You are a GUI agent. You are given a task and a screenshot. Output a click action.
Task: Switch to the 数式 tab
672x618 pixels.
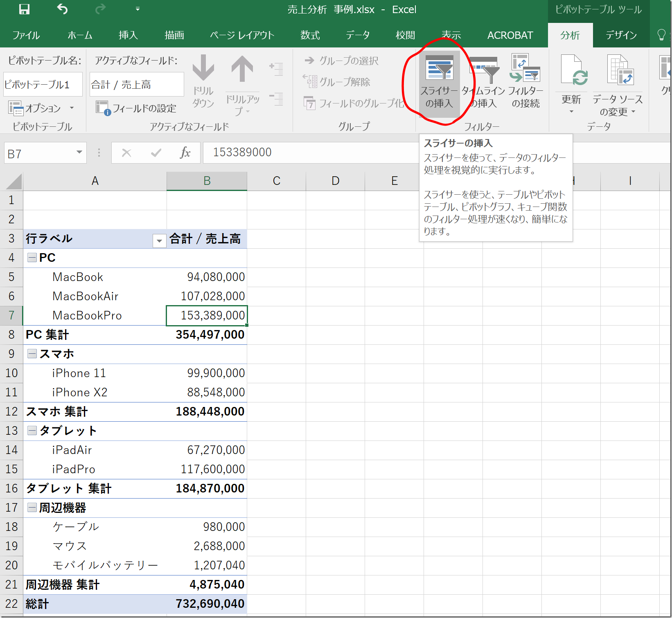(310, 35)
